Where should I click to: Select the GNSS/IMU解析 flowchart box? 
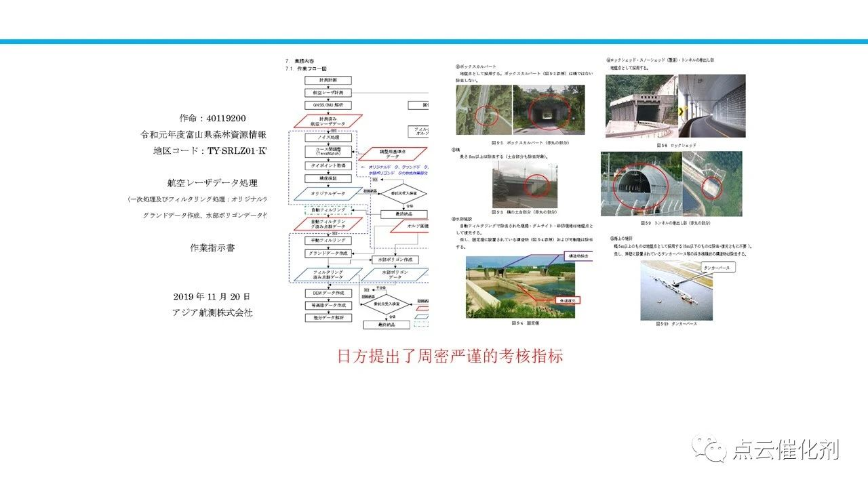328,105
